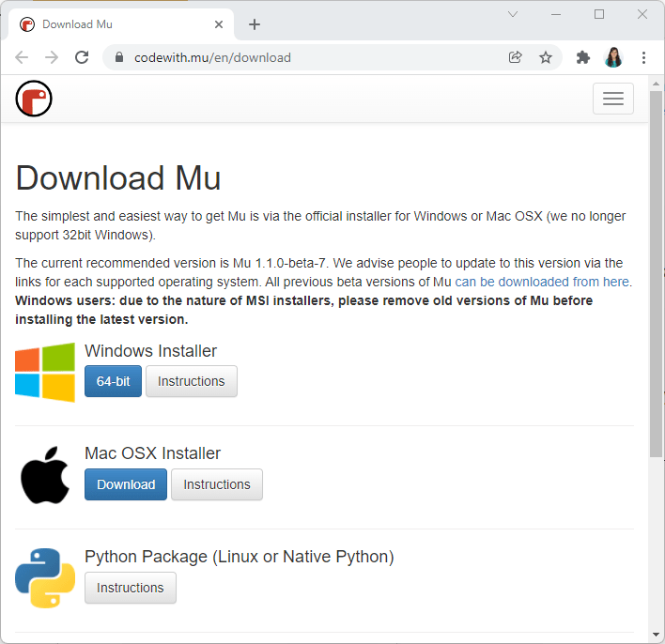The image size is (665, 644).
Task: Click the Windows Installer heading
Action: (151, 350)
